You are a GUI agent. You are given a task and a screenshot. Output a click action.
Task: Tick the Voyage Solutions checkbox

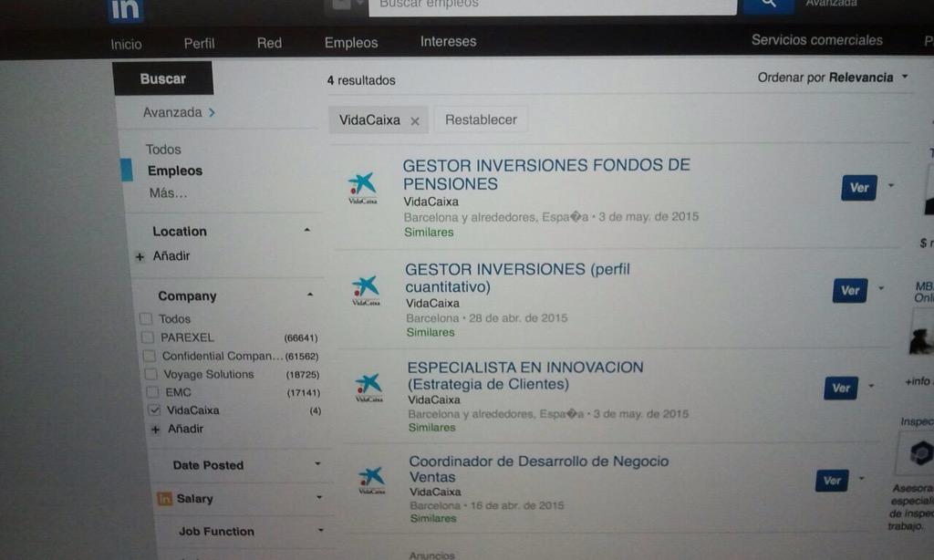pyautogui.click(x=150, y=374)
